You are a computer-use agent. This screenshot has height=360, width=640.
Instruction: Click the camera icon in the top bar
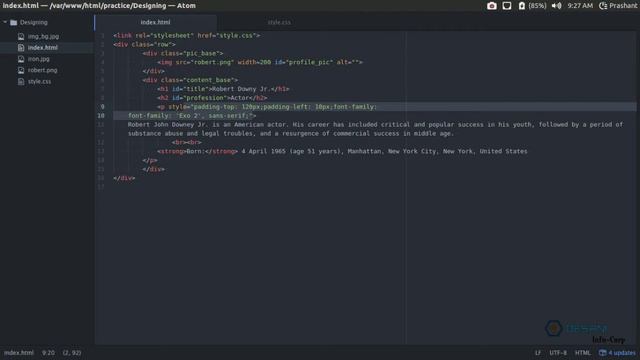491,6
